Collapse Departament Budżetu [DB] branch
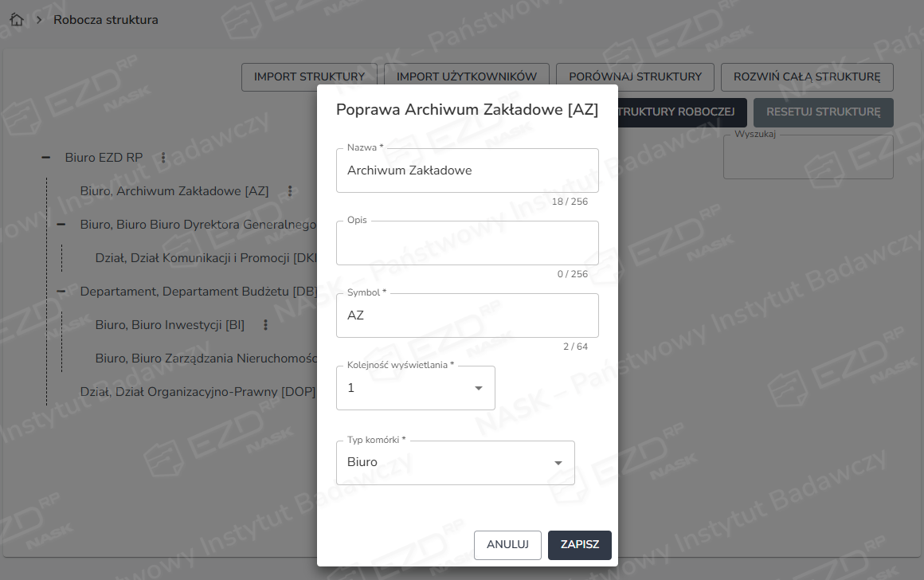924x580 pixels. click(61, 292)
